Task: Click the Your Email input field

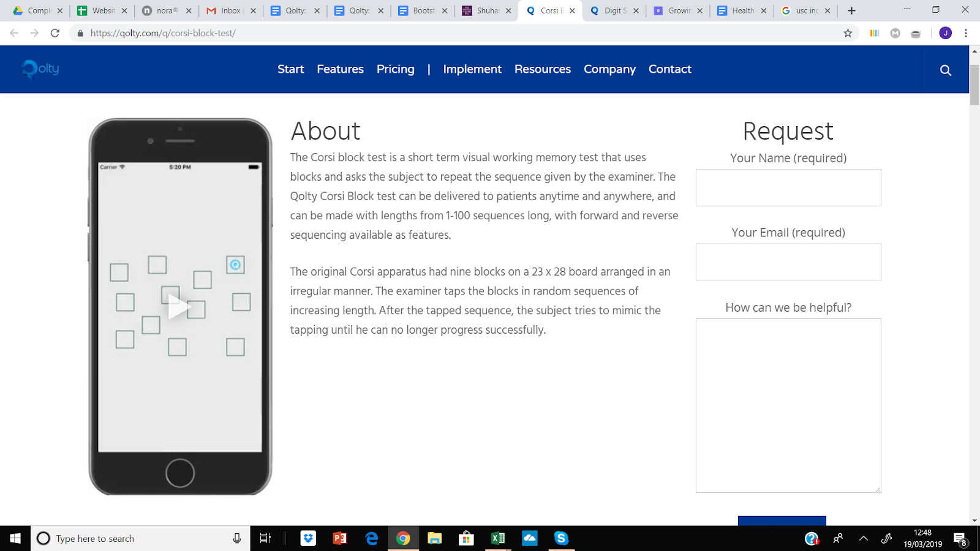Action: click(788, 262)
